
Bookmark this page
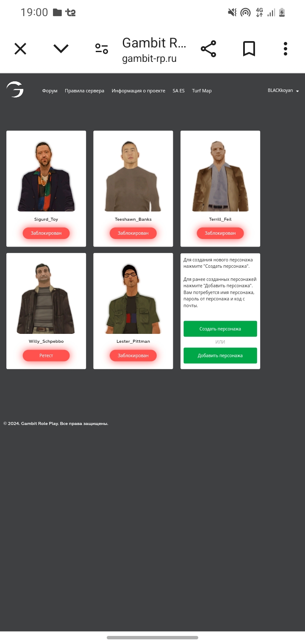point(249,49)
